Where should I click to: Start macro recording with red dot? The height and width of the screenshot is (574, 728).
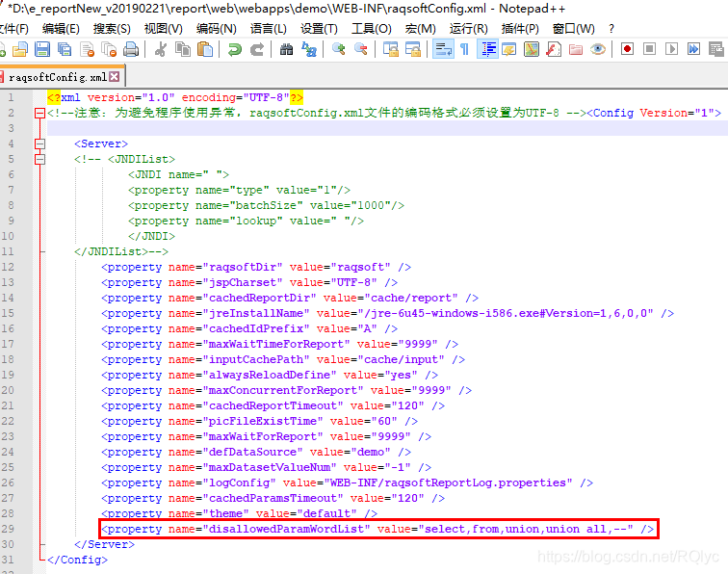(x=627, y=49)
